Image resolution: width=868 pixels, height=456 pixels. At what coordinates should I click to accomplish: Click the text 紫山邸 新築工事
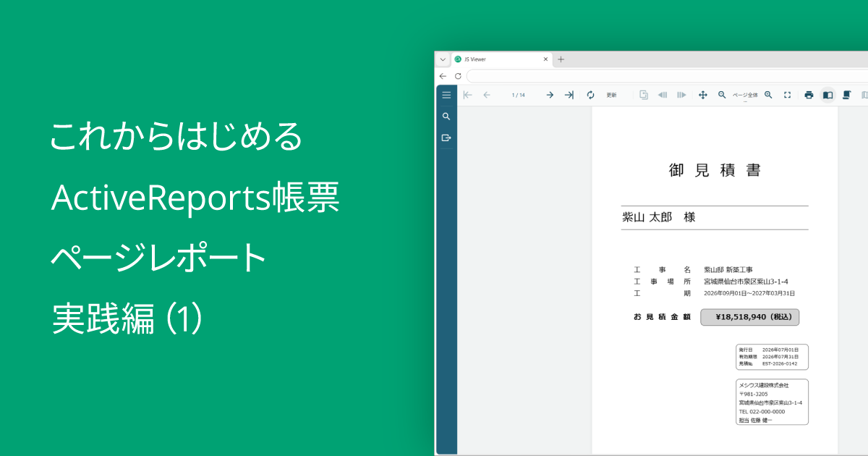pyautogui.click(x=728, y=270)
